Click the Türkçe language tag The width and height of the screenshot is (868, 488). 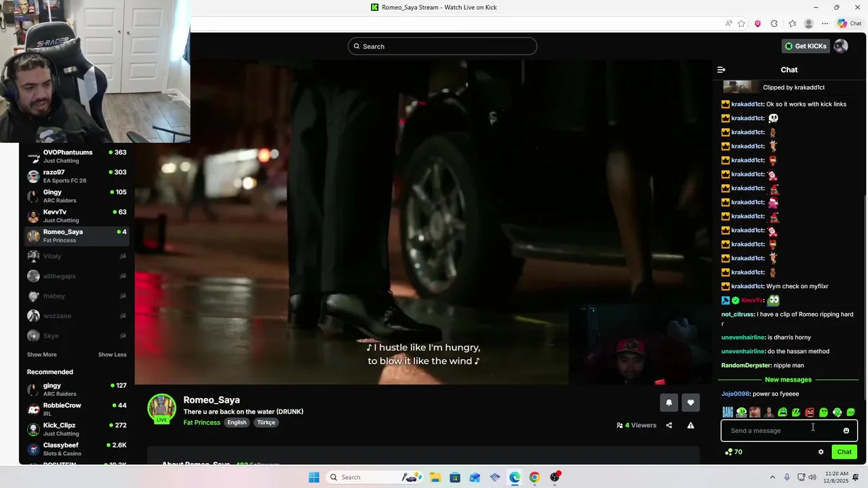(266, 422)
